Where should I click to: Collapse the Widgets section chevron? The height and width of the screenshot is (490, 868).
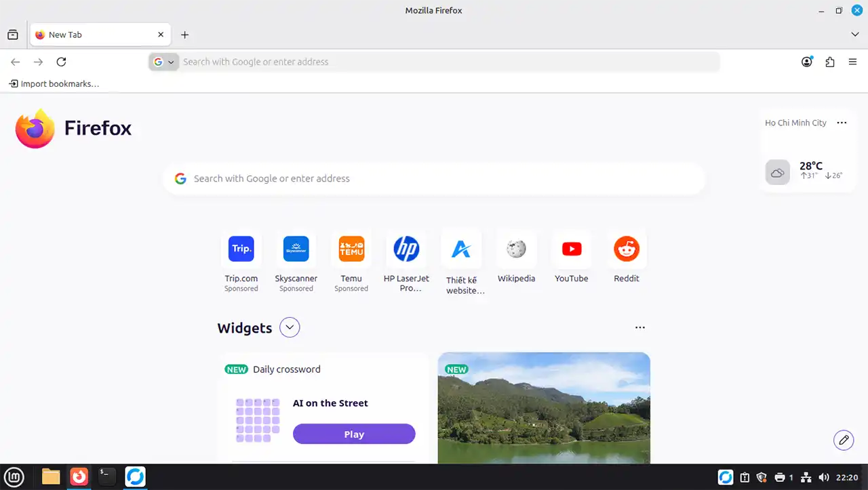pos(290,327)
